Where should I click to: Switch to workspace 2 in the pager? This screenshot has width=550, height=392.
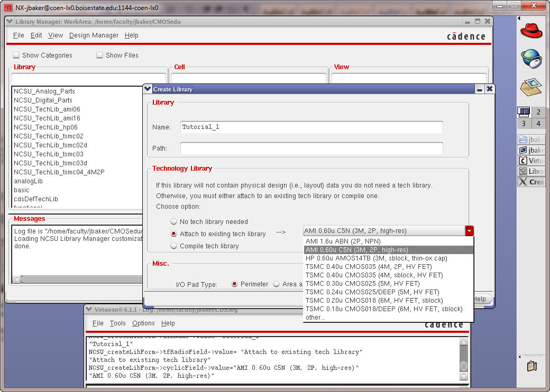(538, 112)
